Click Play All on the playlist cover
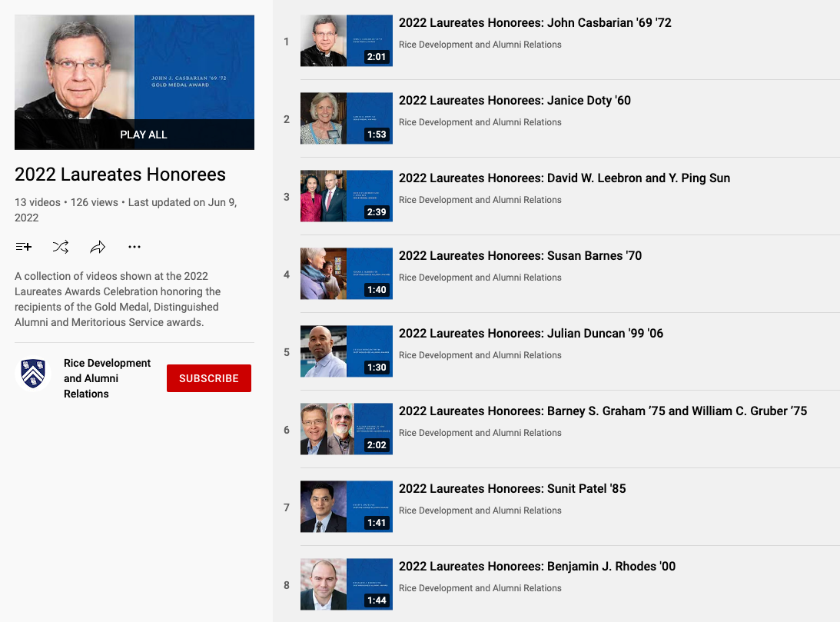This screenshot has width=840, height=622. 144,135
